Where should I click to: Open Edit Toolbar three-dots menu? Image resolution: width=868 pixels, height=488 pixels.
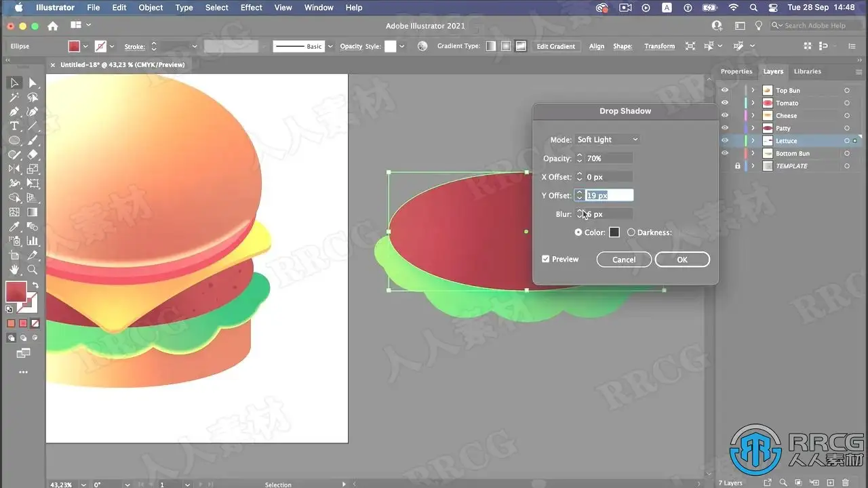click(23, 372)
